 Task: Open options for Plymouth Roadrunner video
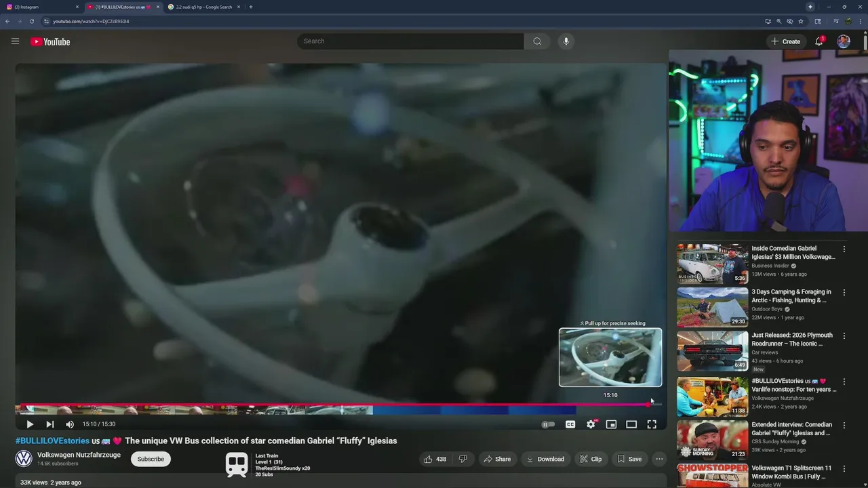(844, 336)
